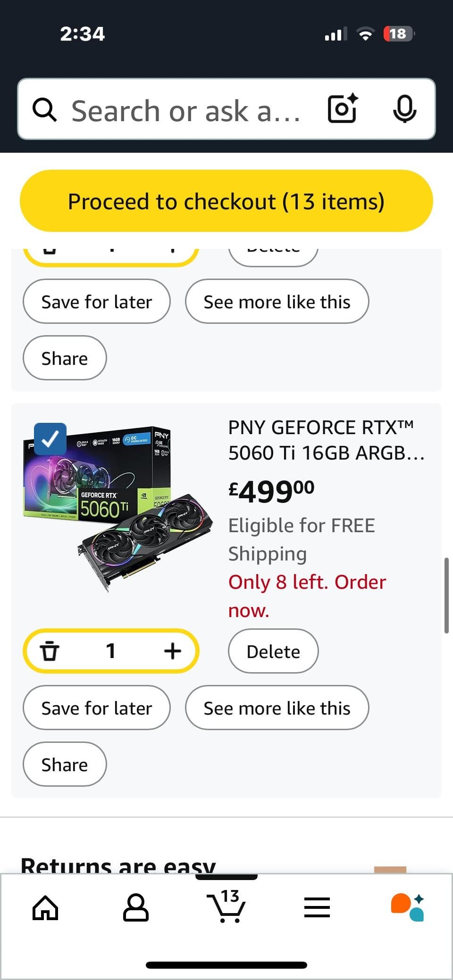
Task: Open the account profile icon
Action: pos(136,907)
